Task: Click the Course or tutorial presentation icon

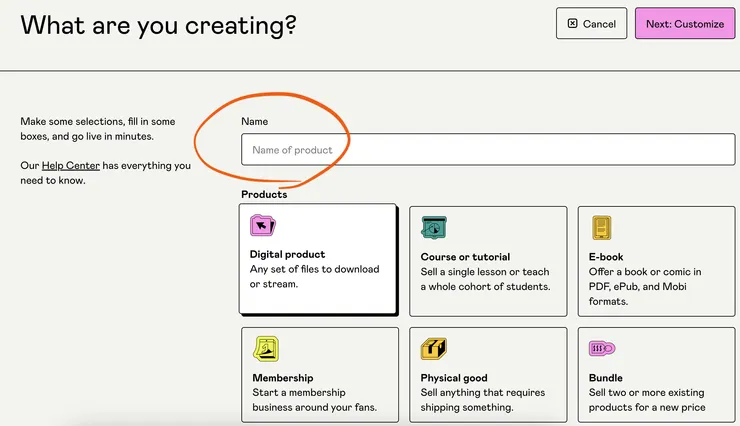Action: 434,227
